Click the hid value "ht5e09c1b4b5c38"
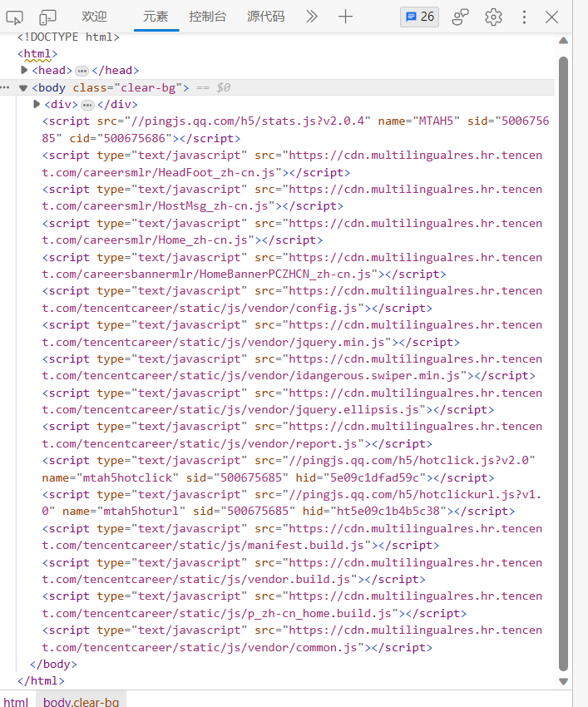Image resolution: width=588 pixels, height=707 pixels. click(388, 512)
